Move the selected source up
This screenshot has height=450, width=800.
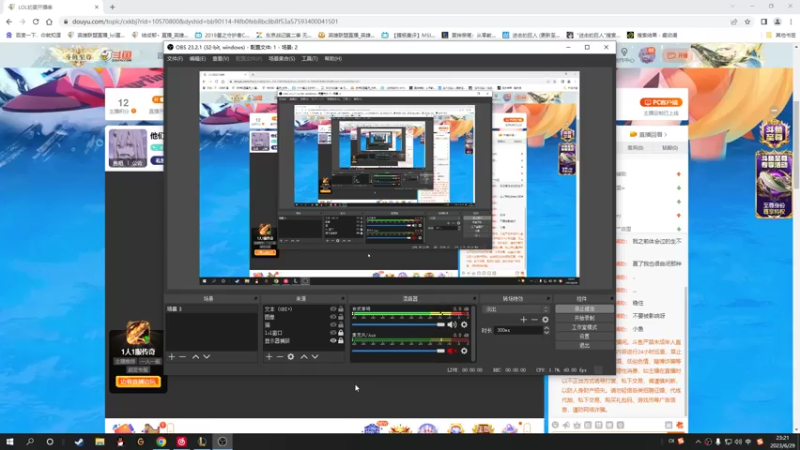(304, 357)
